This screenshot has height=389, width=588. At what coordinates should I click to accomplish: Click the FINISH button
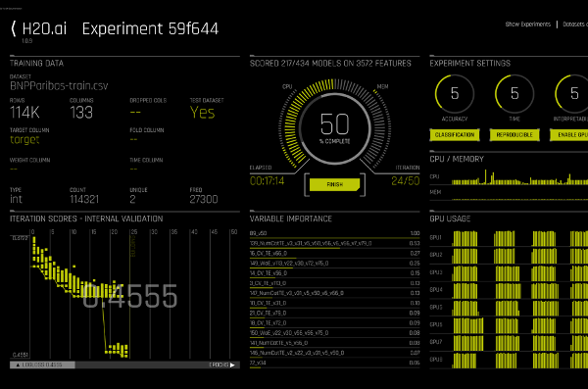click(334, 184)
